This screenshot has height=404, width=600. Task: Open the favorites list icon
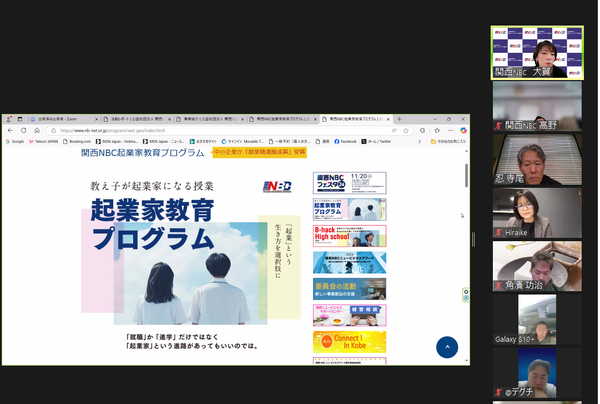coord(437,130)
